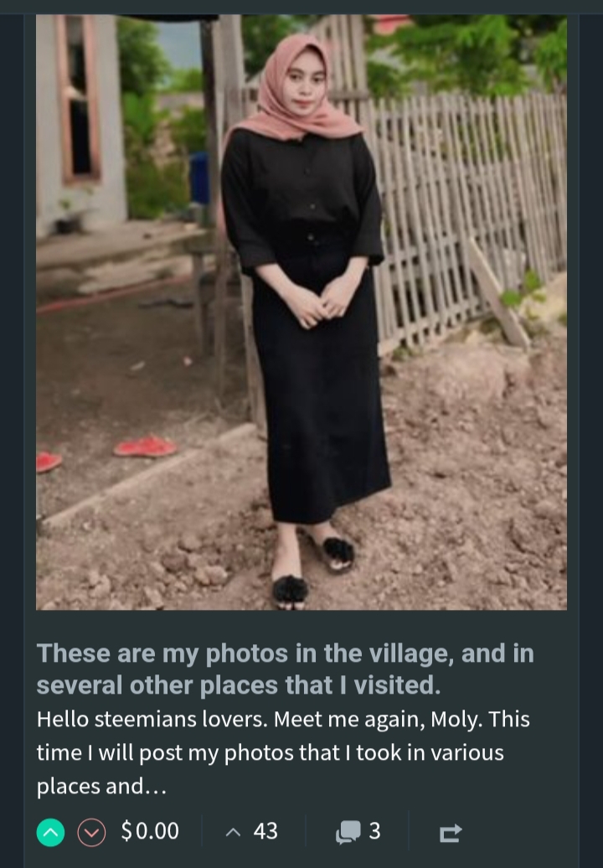
Task: Open the comments speech bubble icon
Action: pos(348,831)
